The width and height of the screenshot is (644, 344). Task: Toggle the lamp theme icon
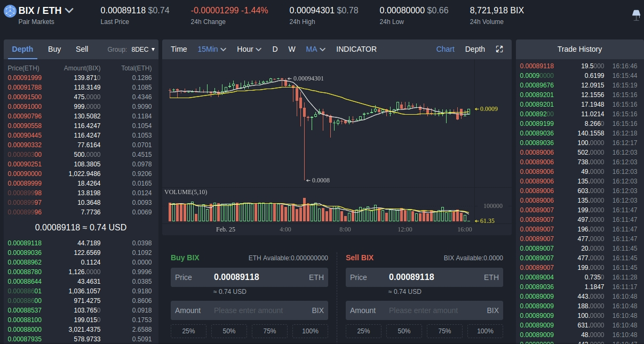(636, 15)
